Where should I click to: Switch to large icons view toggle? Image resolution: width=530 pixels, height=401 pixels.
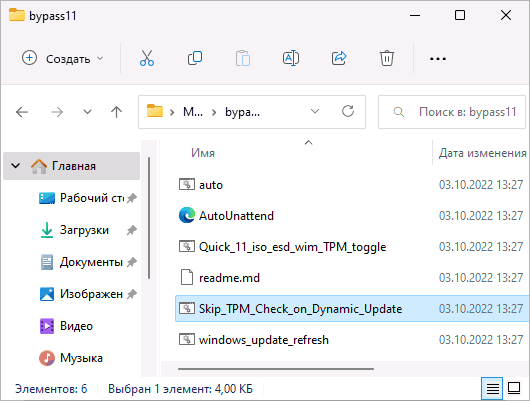(514, 388)
